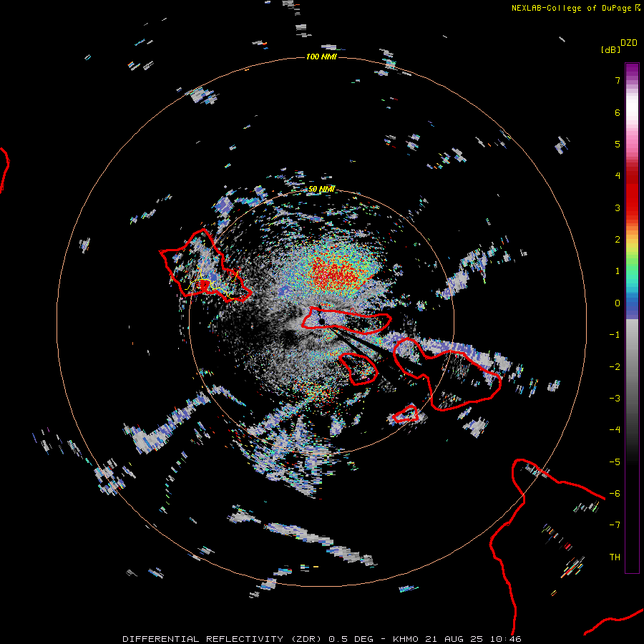Click the -6 value on the color scale
This screenshot has height=644, width=644.
click(615, 494)
